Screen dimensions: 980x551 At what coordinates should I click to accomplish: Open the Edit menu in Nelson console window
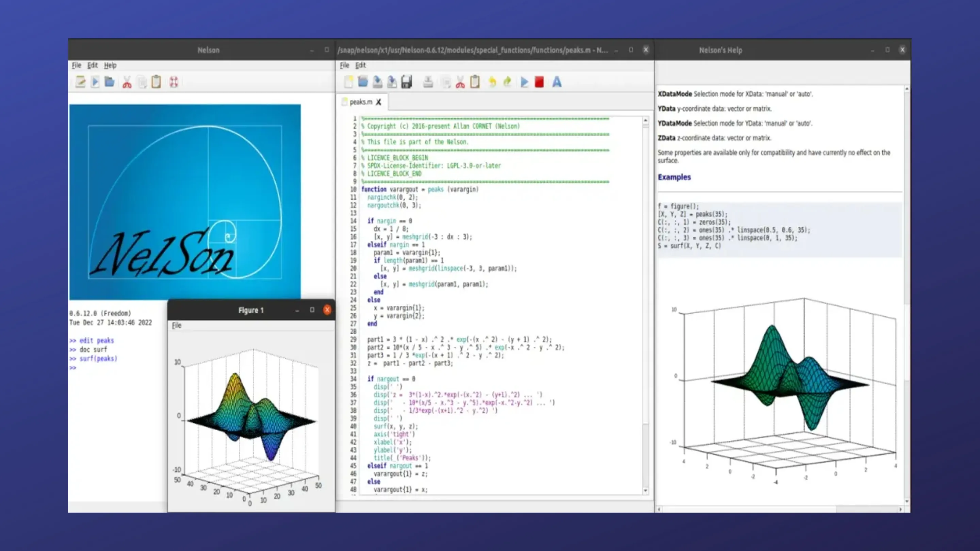coord(93,65)
